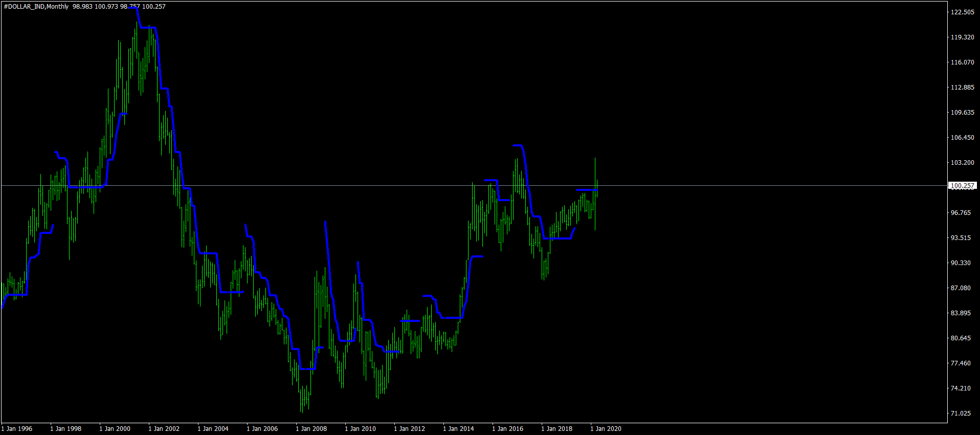Select the 1 Jan 2014 date label

(458, 429)
